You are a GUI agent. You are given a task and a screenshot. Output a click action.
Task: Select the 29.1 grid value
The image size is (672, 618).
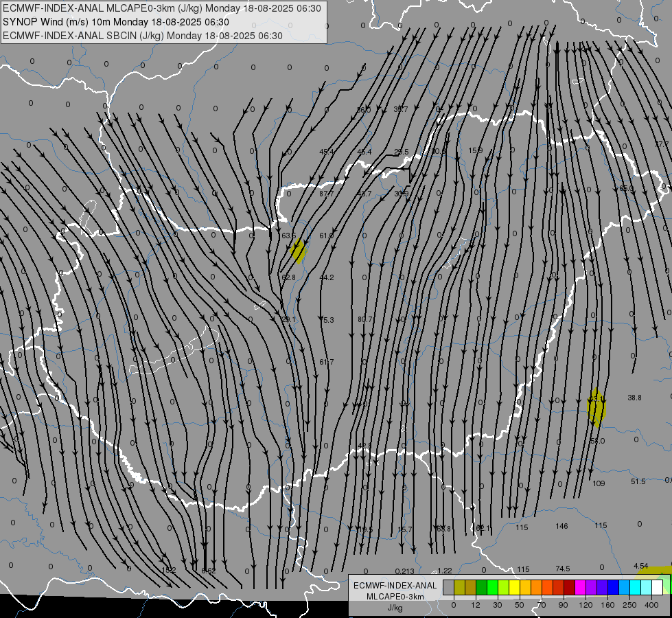point(288,319)
